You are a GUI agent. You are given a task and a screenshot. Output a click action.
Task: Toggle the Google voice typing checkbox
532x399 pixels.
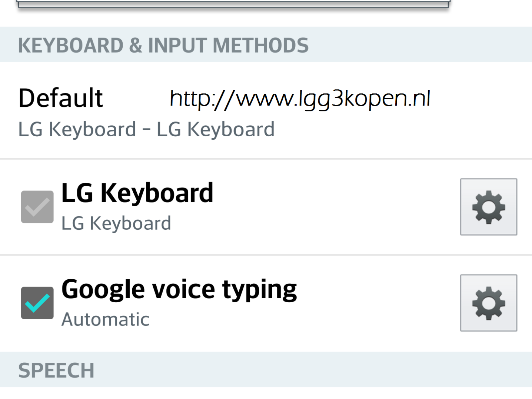37,303
